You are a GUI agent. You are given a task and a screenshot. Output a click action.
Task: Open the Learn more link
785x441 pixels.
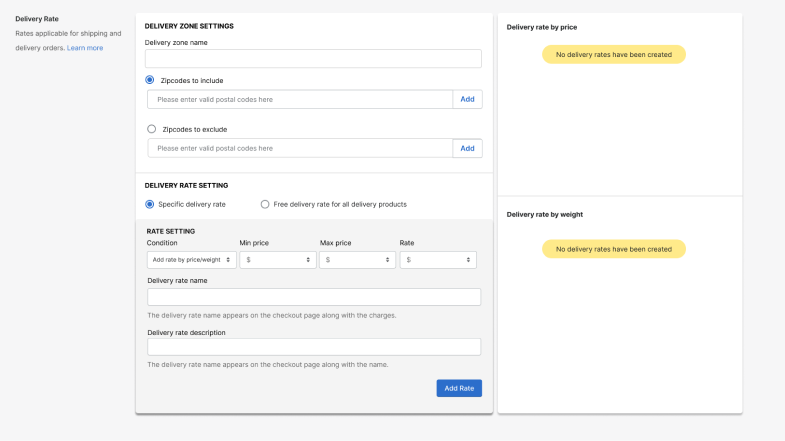85,48
